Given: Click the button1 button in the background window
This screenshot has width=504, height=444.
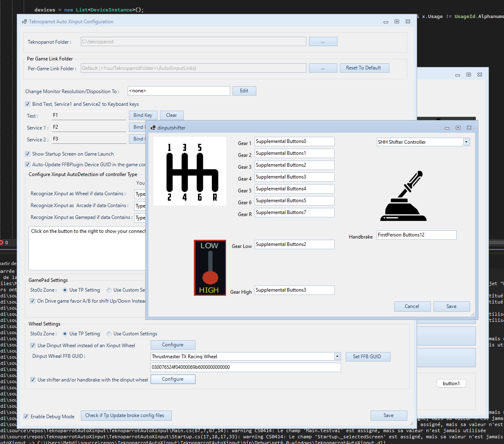Looking at the screenshot, I should (x=451, y=383).
